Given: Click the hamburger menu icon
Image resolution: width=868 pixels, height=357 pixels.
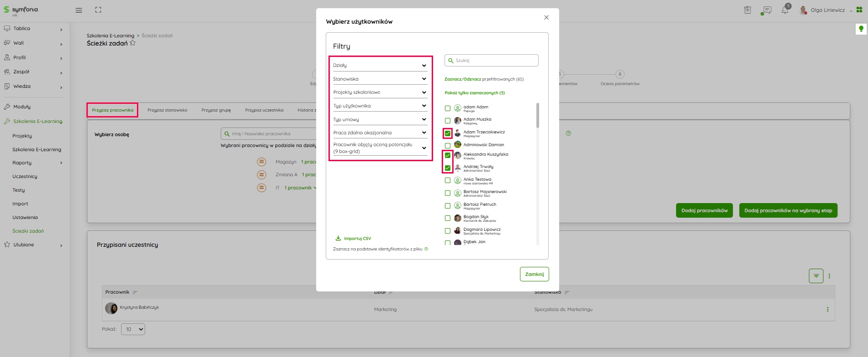Looking at the screenshot, I should [79, 10].
